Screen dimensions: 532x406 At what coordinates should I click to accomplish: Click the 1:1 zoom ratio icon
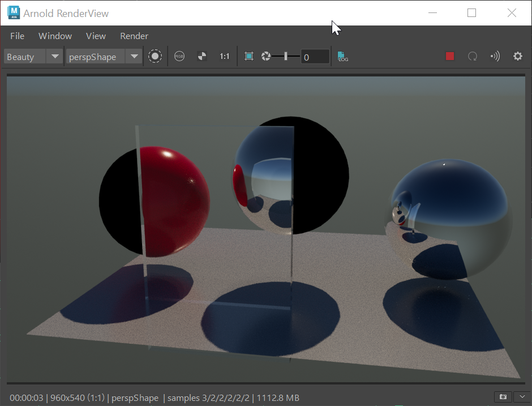[x=224, y=56]
